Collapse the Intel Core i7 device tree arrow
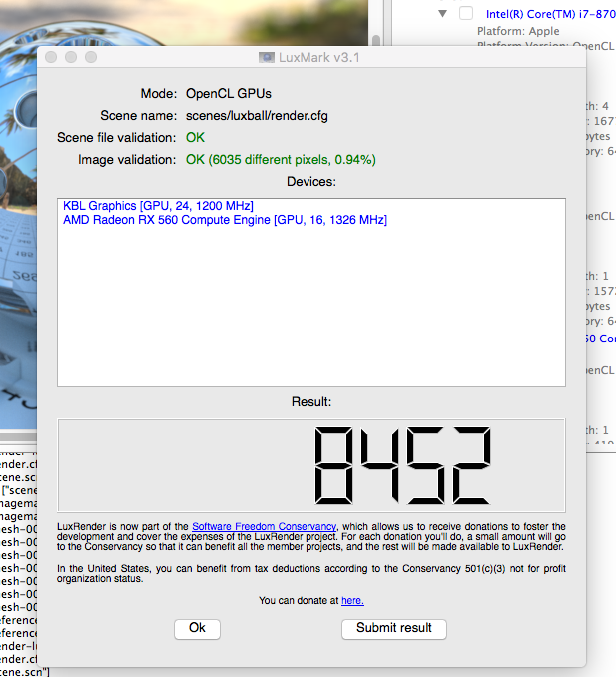 point(442,13)
